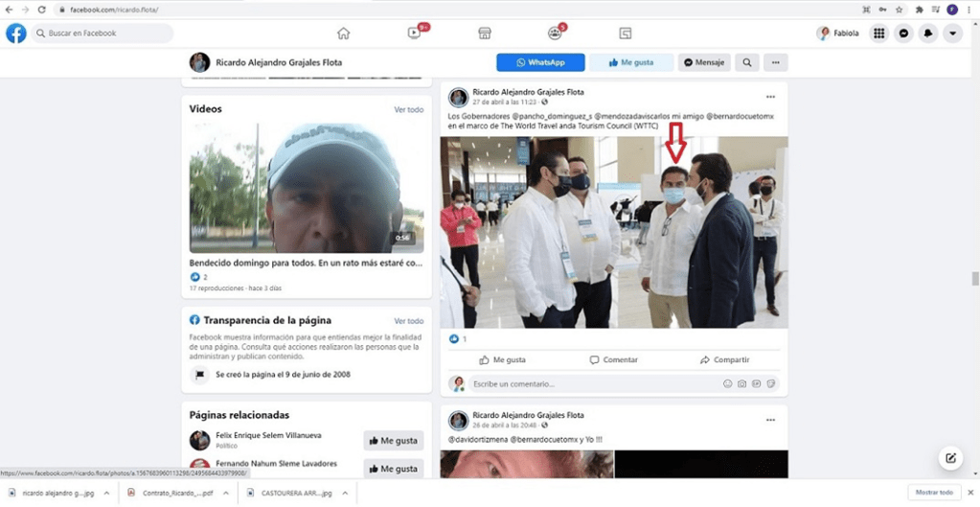This screenshot has width=980, height=507.
Task: Toggle Me gusta on the WTTC post
Action: pyautogui.click(x=503, y=359)
